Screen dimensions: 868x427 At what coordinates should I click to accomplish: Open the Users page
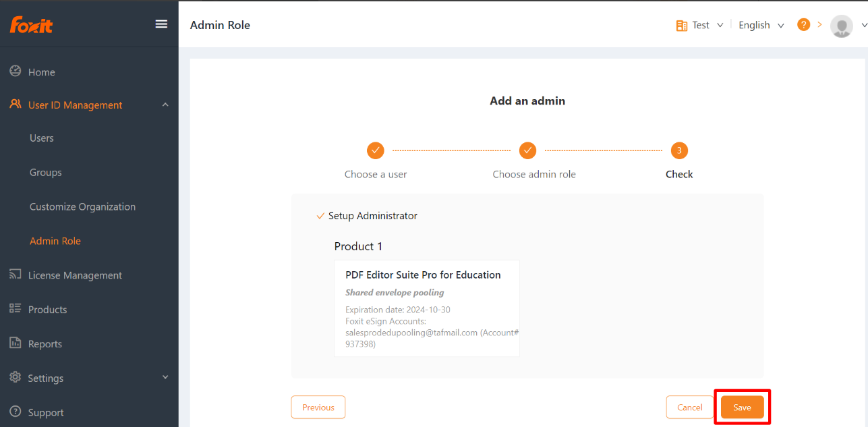point(42,138)
